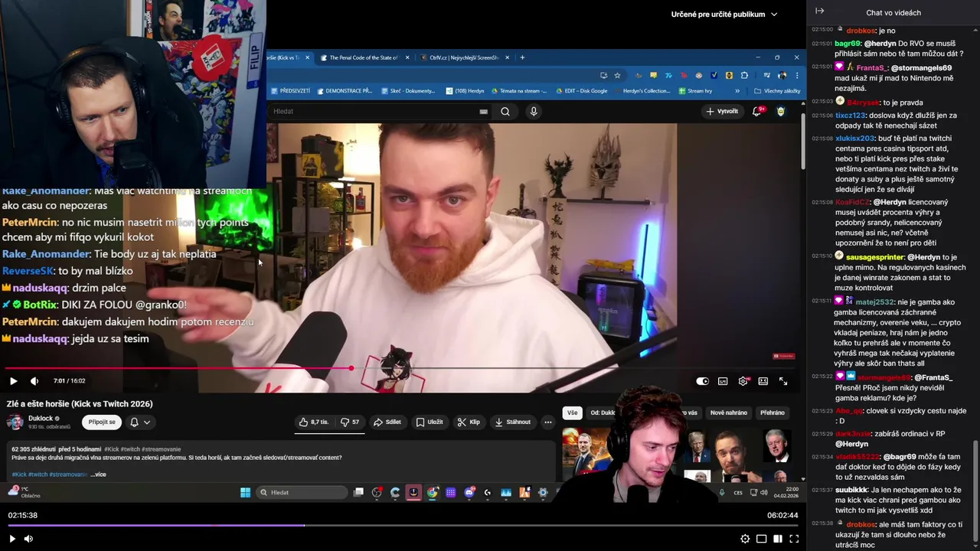The height and width of the screenshot is (551, 980).
Task: Toggle theater mode on outer player
Action: 777,539
